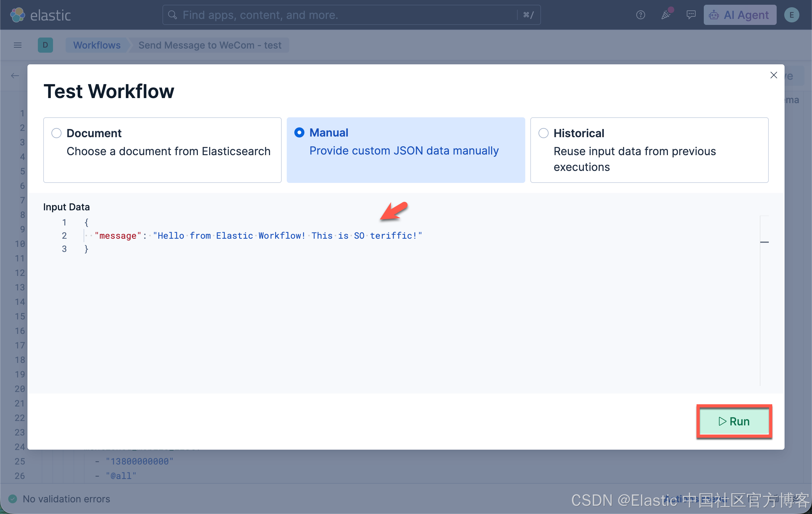Select the Manual radio option

click(x=299, y=132)
